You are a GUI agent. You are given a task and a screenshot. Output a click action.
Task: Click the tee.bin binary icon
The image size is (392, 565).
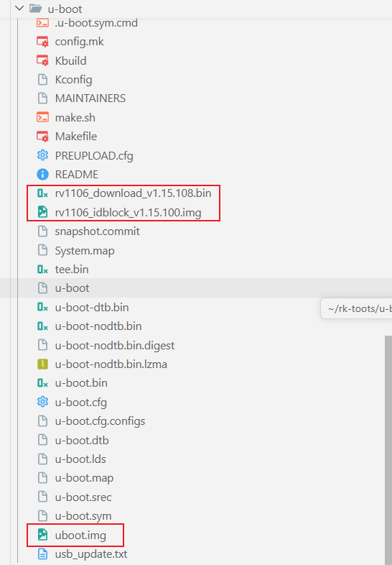pos(42,269)
